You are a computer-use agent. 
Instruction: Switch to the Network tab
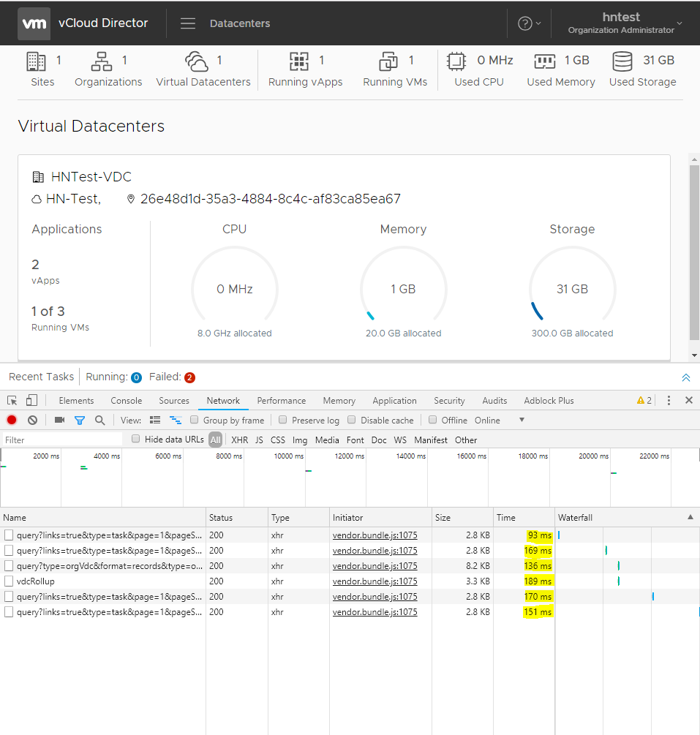tap(223, 401)
